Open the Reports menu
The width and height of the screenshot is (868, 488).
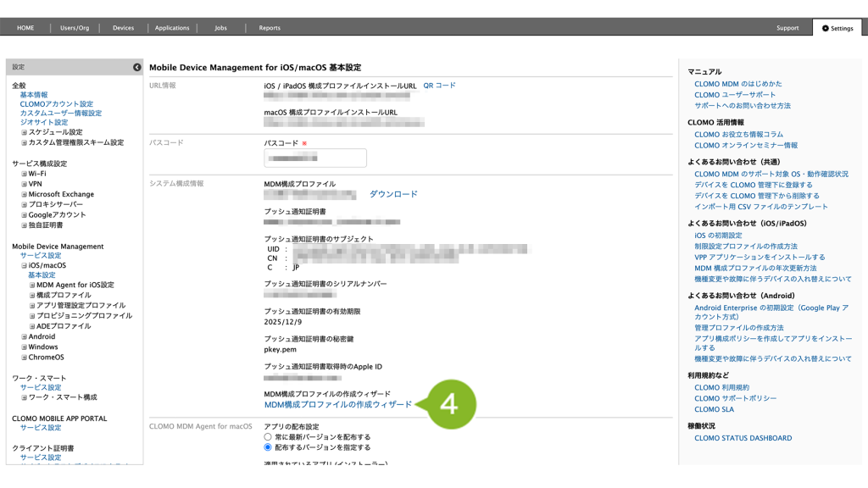pyautogui.click(x=270, y=28)
